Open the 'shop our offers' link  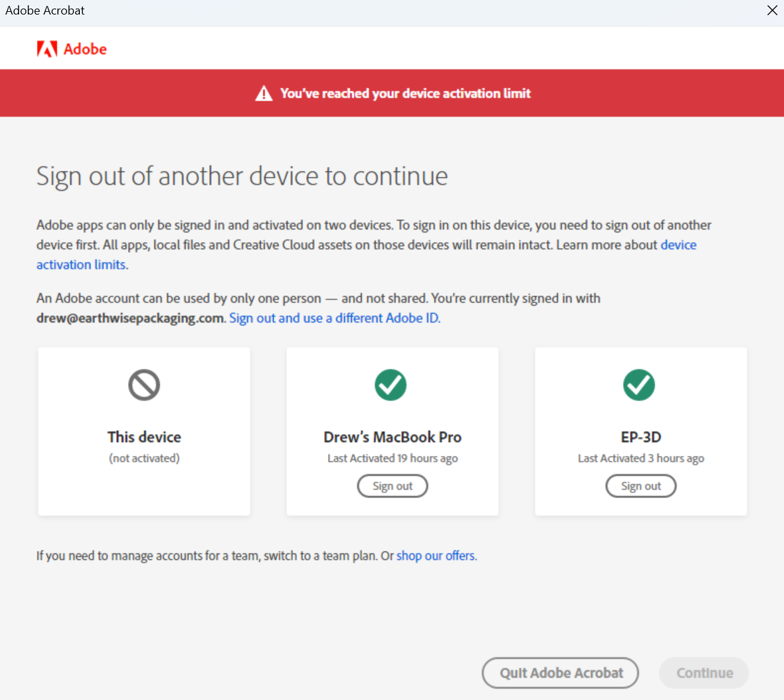[436, 556]
